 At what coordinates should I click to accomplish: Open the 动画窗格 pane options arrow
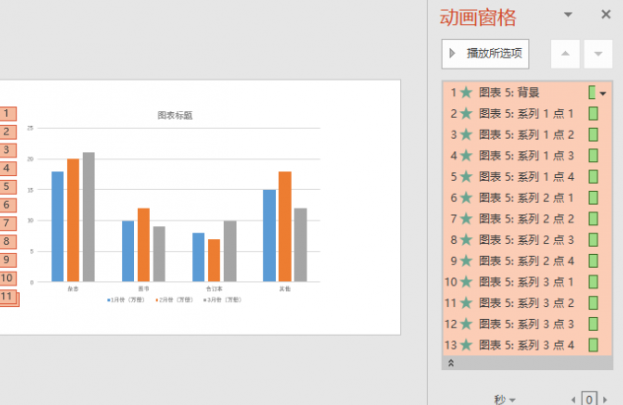tap(569, 14)
